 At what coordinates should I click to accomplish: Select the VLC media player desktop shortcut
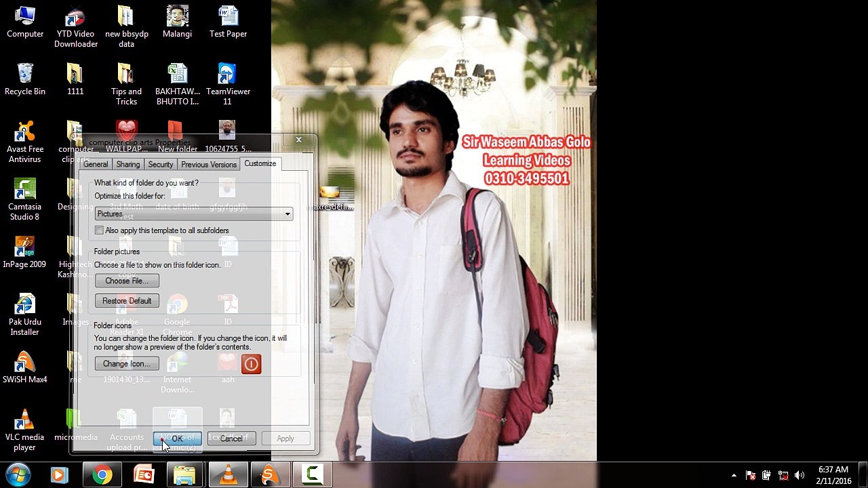[x=25, y=430]
